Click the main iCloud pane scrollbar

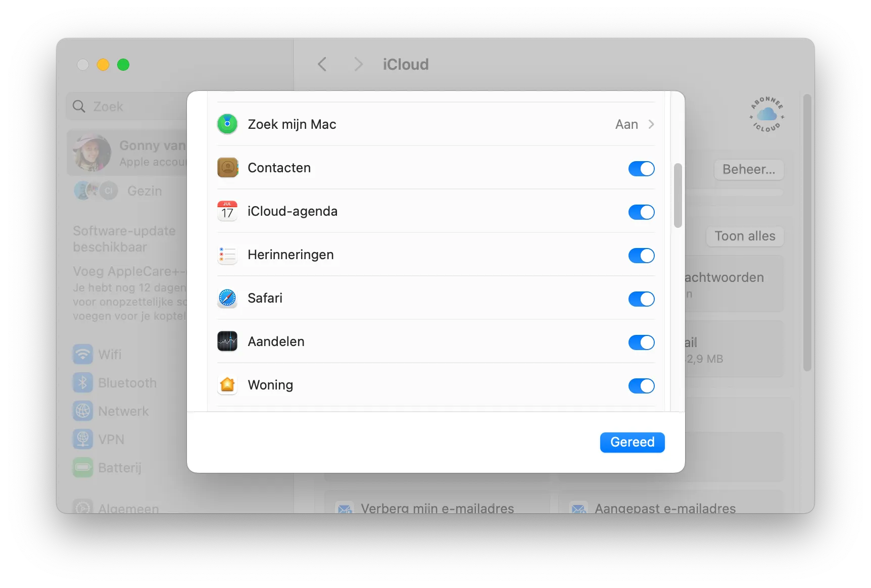807,232
